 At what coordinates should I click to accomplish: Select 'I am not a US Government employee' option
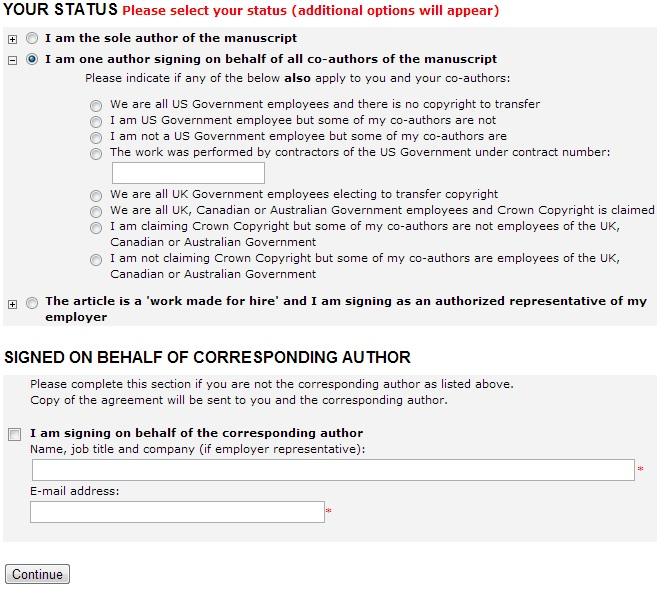pos(96,137)
